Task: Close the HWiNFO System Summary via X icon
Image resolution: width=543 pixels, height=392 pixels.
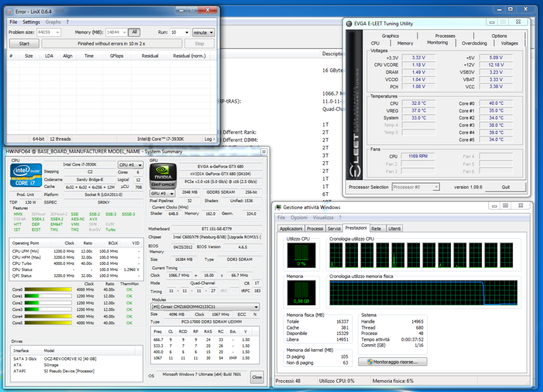Action: pyautogui.click(x=264, y=151)
